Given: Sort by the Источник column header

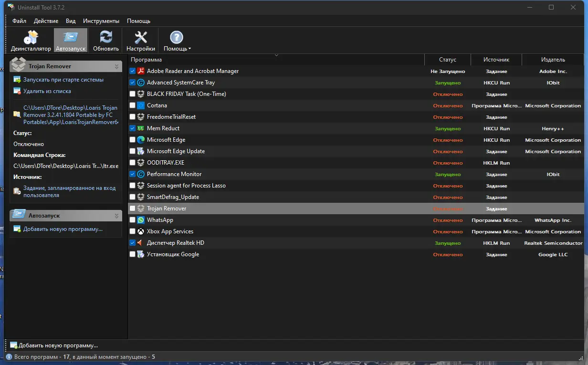Looking at the screenshot, I should pos(496,60).
